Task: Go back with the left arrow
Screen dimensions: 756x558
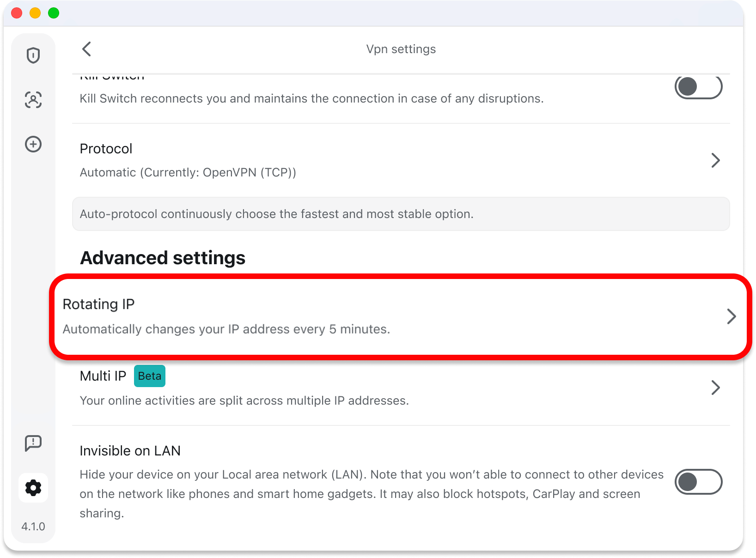Action: point(87,49)
